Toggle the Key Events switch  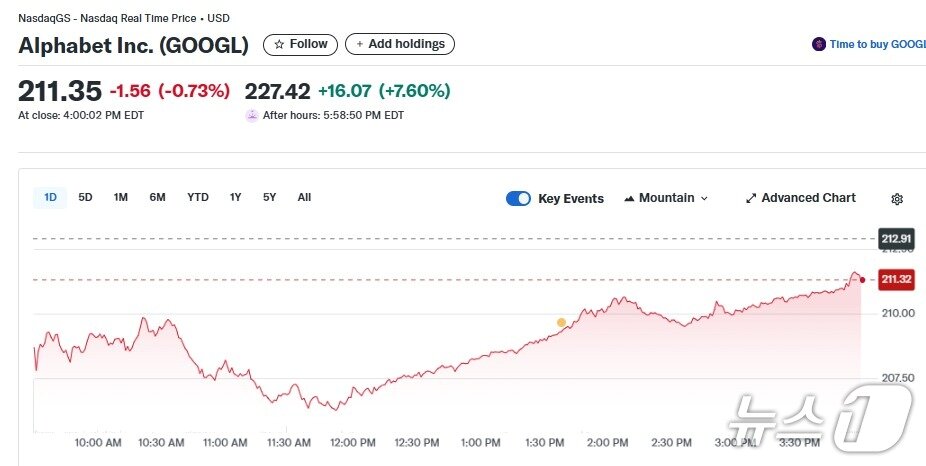[518, 198]
